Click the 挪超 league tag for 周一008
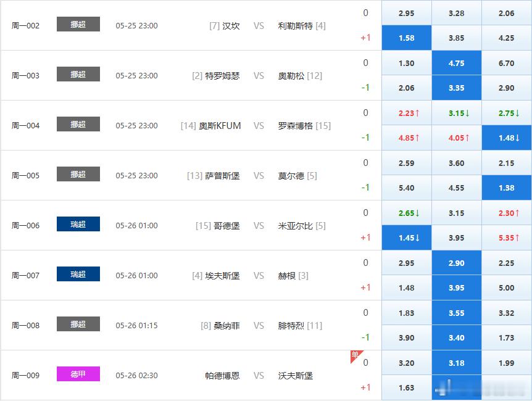 (78, 324)
